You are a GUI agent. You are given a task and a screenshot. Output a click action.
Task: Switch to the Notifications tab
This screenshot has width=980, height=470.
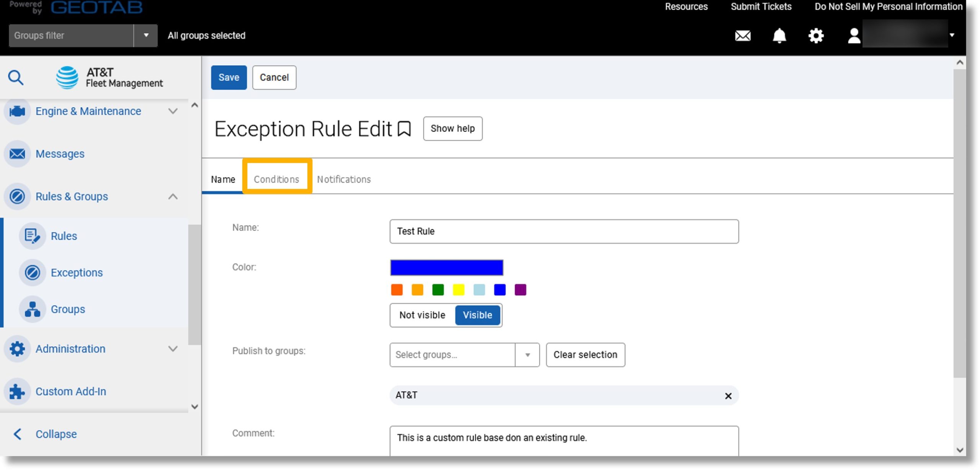(344, 179)
